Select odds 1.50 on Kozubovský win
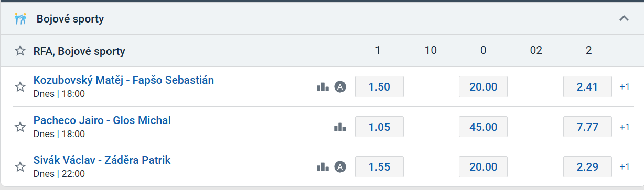This screenshot has width=644, height=190. [379, 87]
